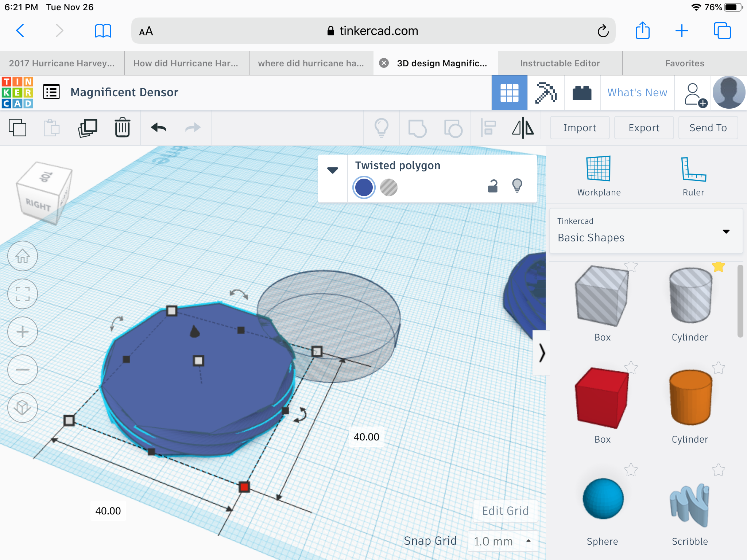Click Fit all in view icon
Screen dimensions: 747x560
coord(23,294)
